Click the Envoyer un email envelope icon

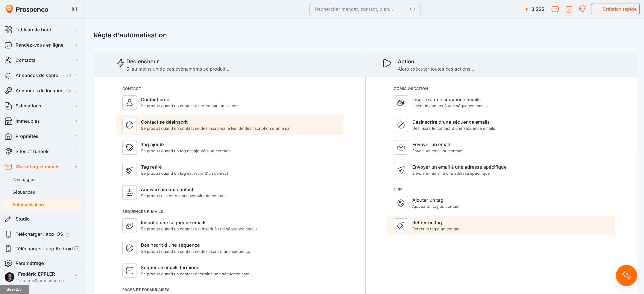click(401, 148)
